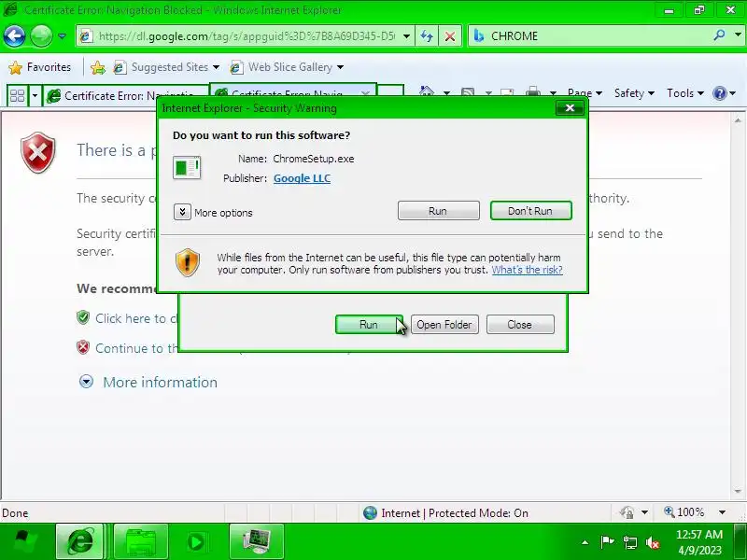This screenshot has width=747, height=560.
Task: Open the zoom level dropdown arrow
Action: pyautogui.click(x=722, y=512)
